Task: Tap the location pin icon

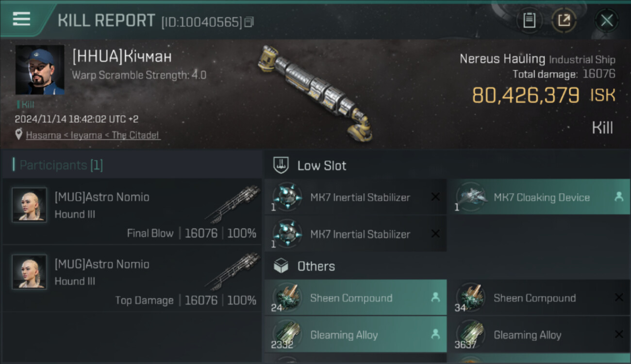Action: [x=19, y=134]
